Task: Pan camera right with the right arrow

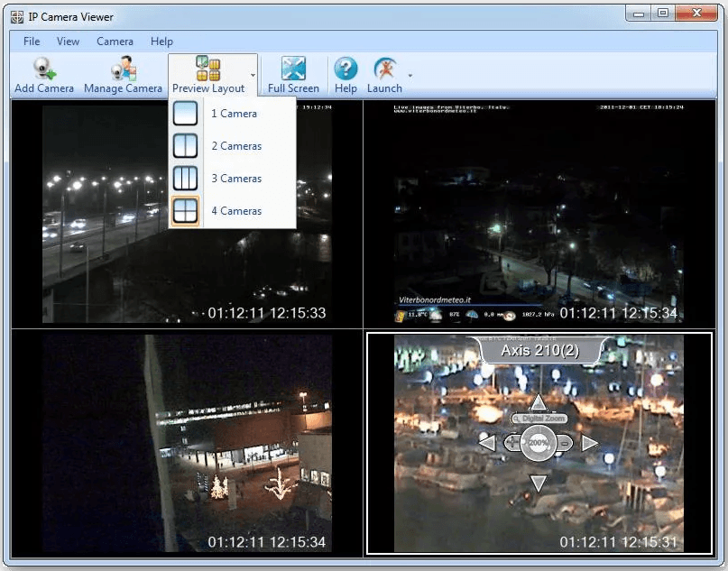Action: coord(589,443)
